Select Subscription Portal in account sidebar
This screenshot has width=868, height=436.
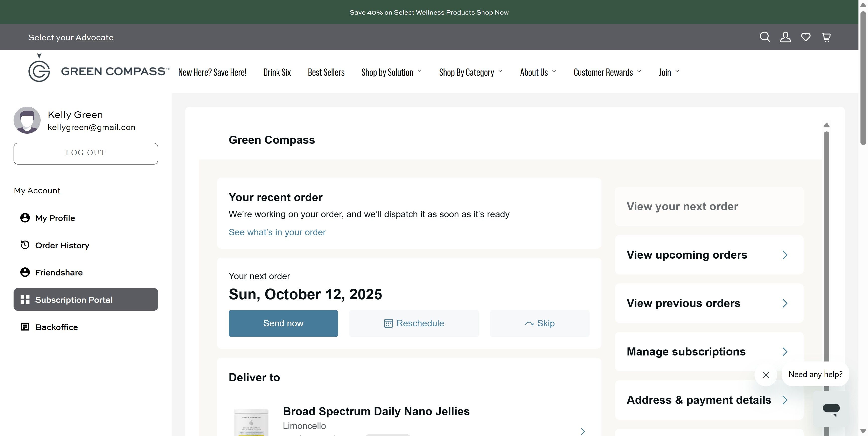tap(86, 299)
